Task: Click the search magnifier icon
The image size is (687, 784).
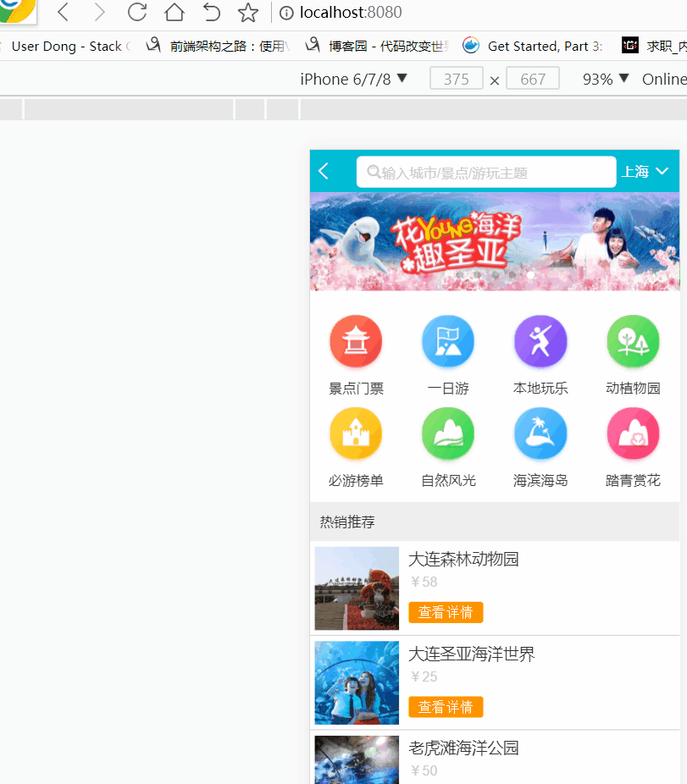Action: 374,172
